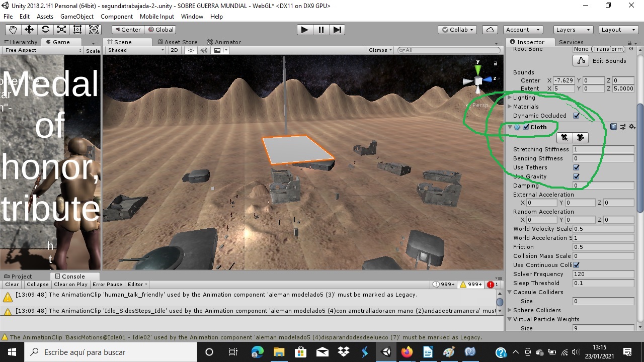Open the Gizmos dropdown
644x362 pixels.
(380, 50)
